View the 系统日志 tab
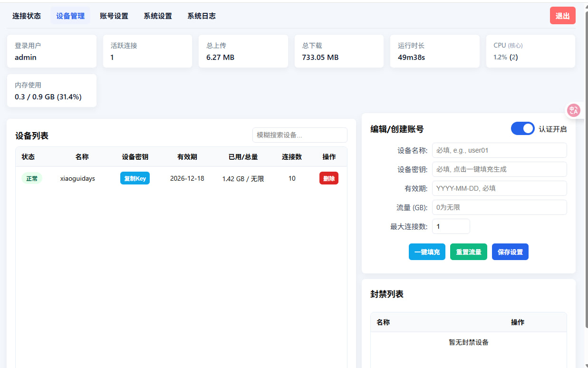 click(202, 16)
